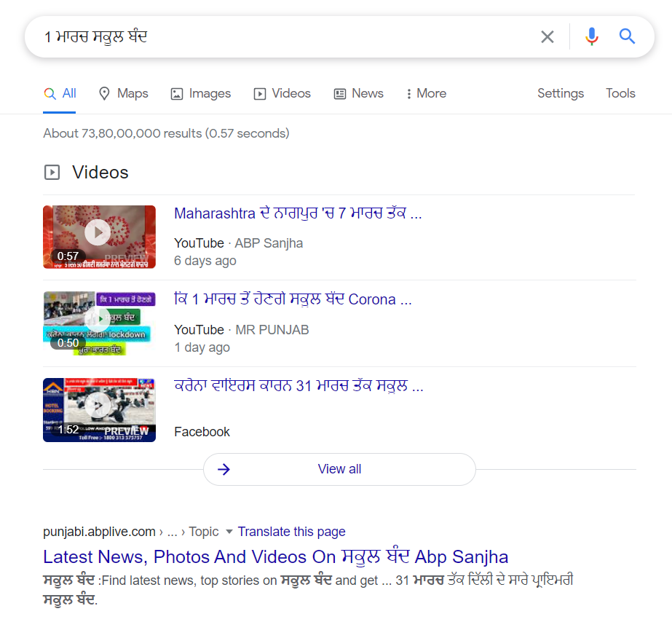Clear the search box with X icon

point(548,36)
